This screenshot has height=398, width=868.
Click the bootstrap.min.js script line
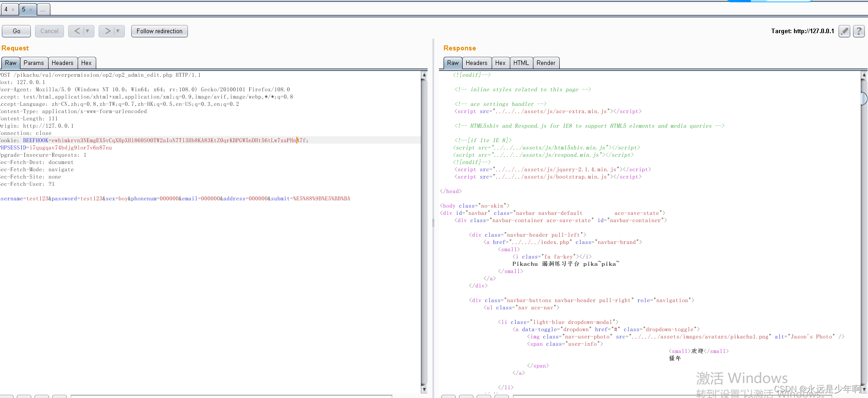point(548,177)
